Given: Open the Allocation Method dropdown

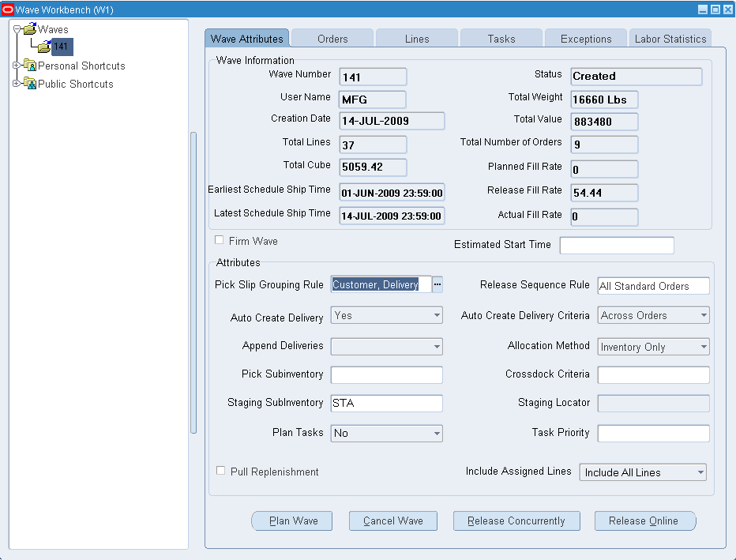Looking at the screenshot, I should [x=704, y=347].
